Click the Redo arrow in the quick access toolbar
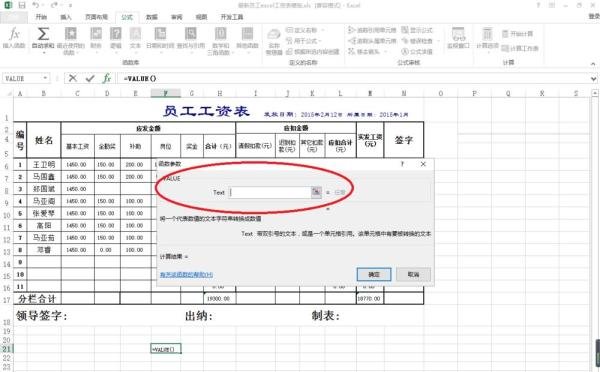Screen dimensions: 600x372 pyautogui.click(x=54, y=5)
